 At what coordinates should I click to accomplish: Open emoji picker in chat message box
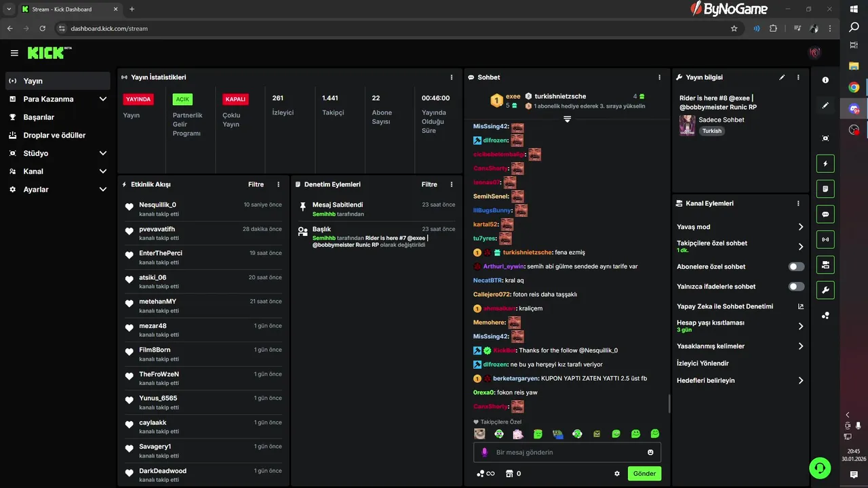(650, 452)
